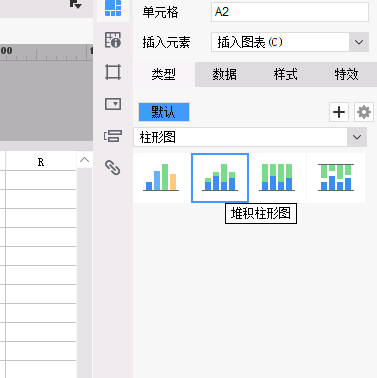Click the 默认 button

(x=164, y=112)
